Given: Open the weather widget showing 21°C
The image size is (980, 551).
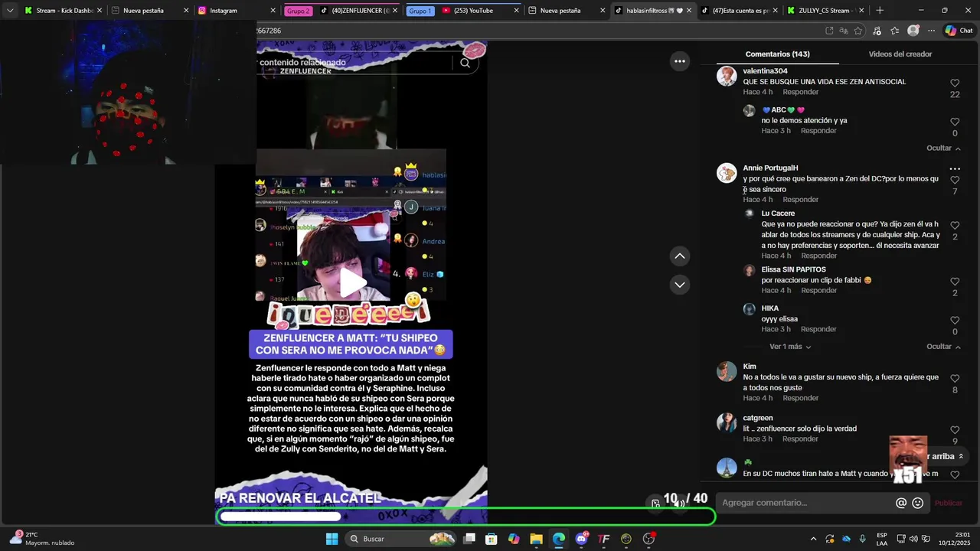Looking at the screenshot, I should click(42, 539).
